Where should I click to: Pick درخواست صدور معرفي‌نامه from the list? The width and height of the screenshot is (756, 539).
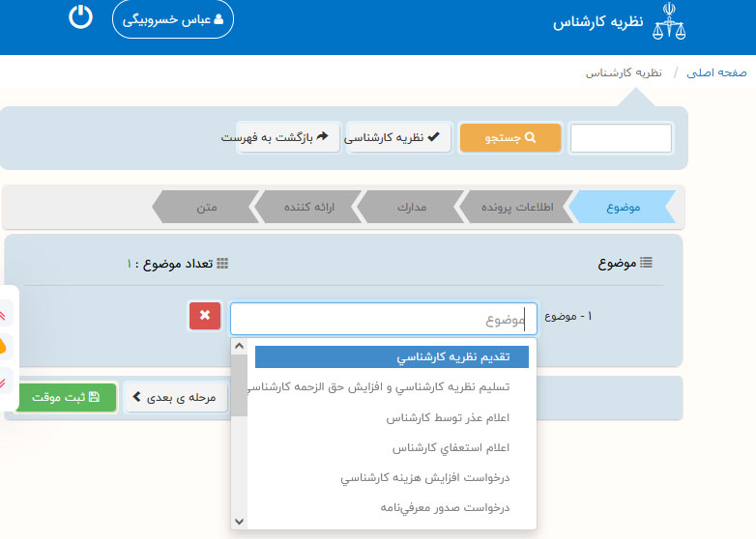pos(445,507)
